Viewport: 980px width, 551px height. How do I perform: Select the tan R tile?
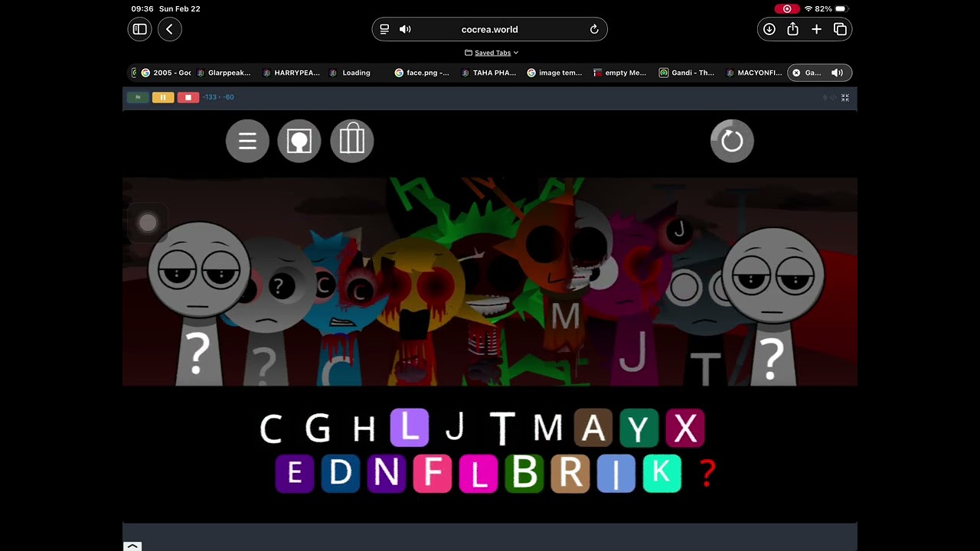[570, 474]
